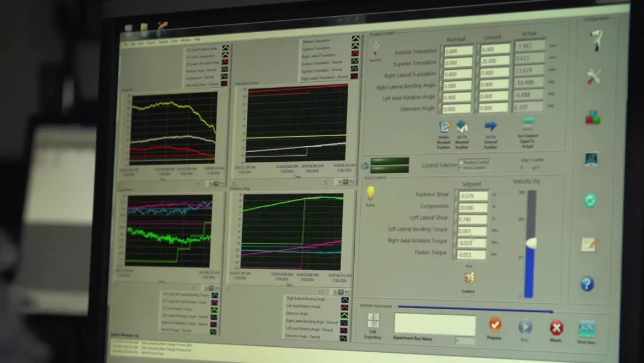Select the Force Control radio option
Viewport: 644px width, 363px height.
tap(461, 168)
